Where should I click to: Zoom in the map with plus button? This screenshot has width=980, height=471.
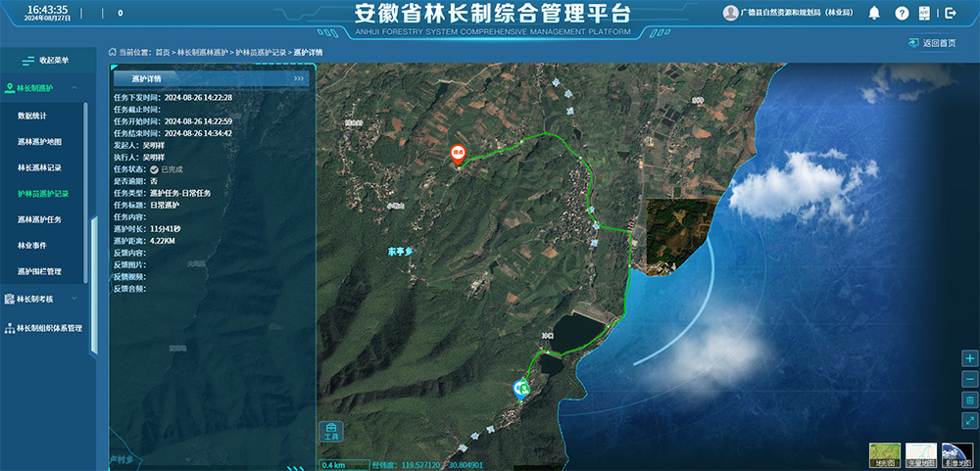[969, 358]
